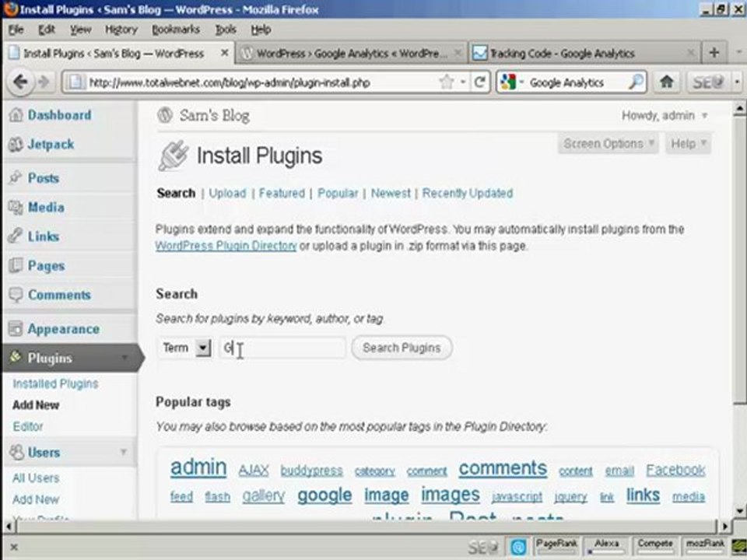The image size is (747, 560).
Task: Open the Recently Updated link
Action: pyautogui.click(x=468, y=194)
